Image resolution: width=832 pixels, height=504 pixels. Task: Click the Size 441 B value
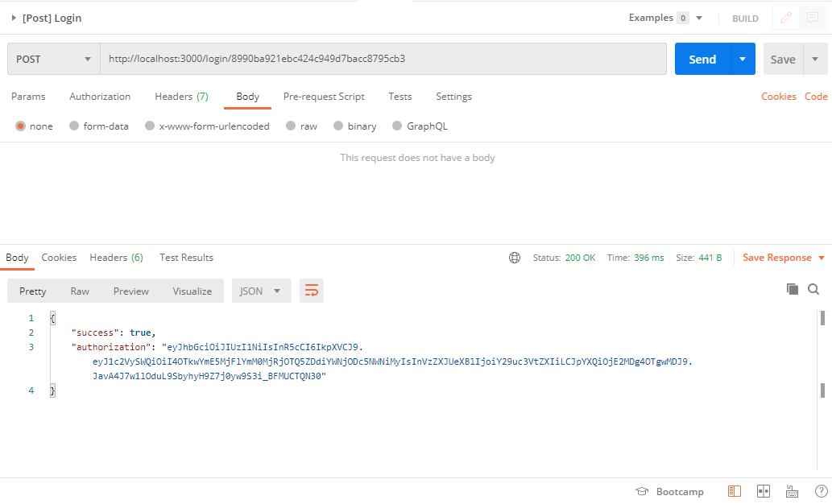(710, 258)
